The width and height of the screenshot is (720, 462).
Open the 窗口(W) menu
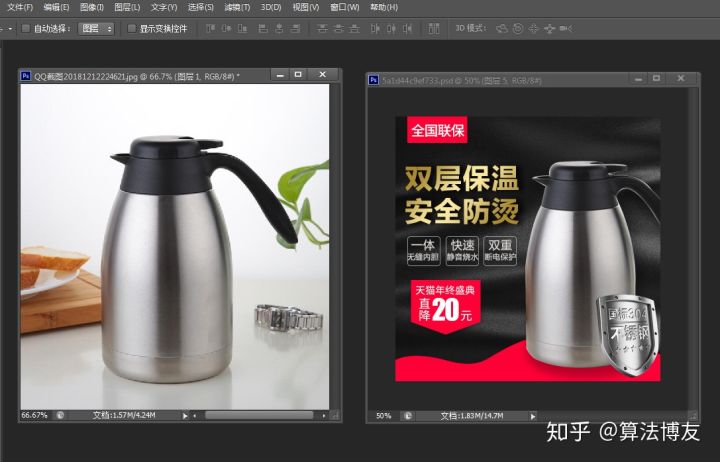344,7
